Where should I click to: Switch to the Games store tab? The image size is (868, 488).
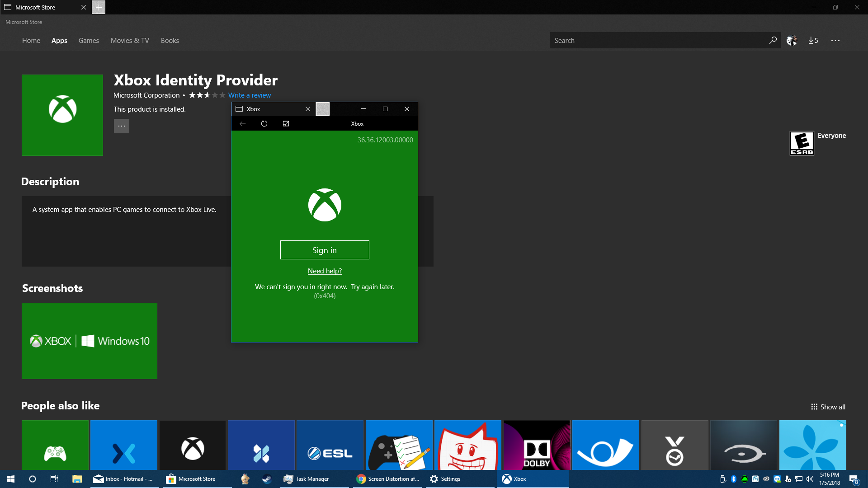pos(89,41)
